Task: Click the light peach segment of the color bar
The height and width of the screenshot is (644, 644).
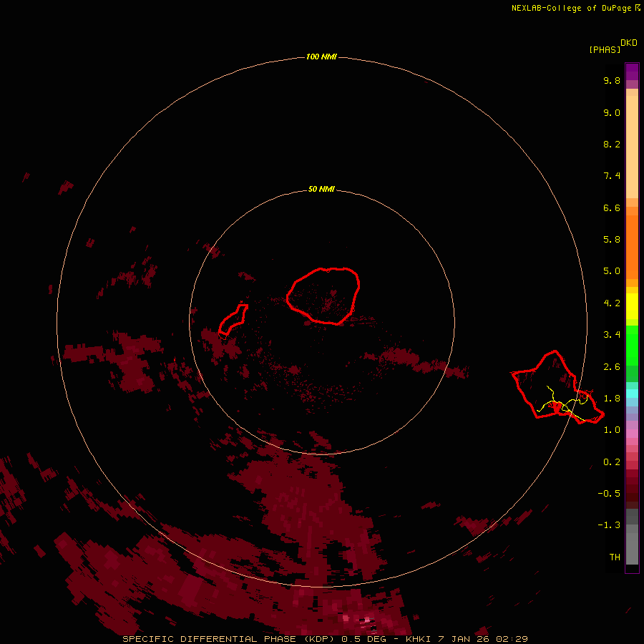Action: tap(632, 147)
